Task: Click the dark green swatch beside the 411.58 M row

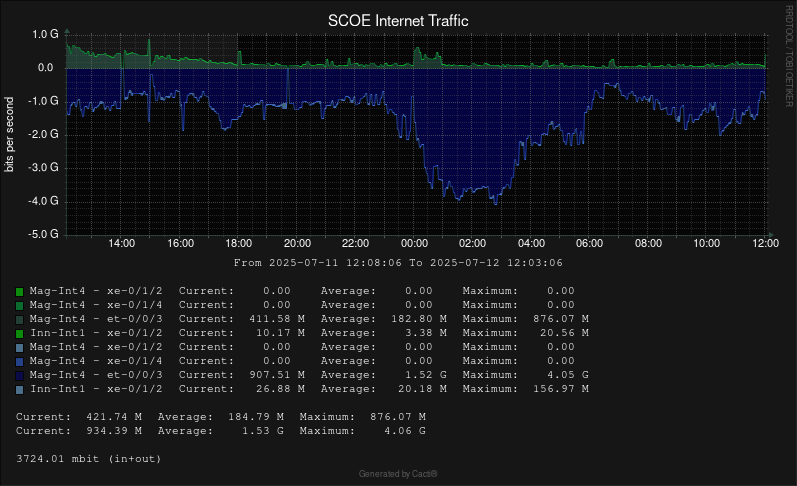Action: pos(19,320)
